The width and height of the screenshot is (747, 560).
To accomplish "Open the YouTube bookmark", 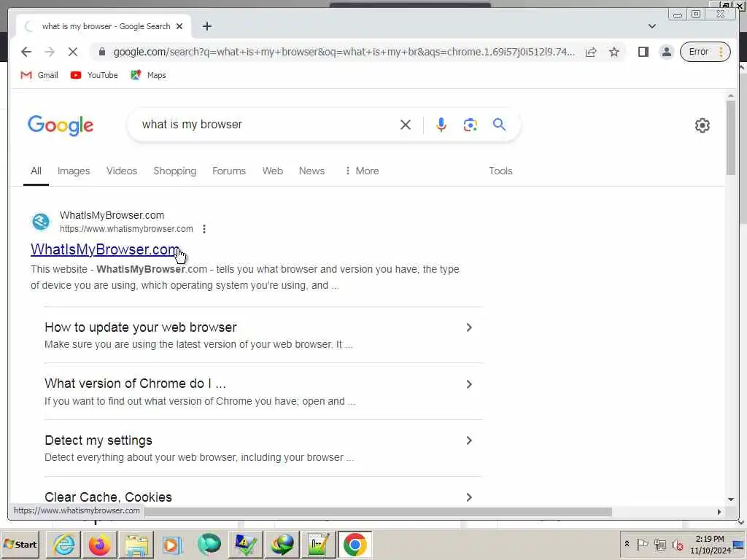I will point(94,75).
